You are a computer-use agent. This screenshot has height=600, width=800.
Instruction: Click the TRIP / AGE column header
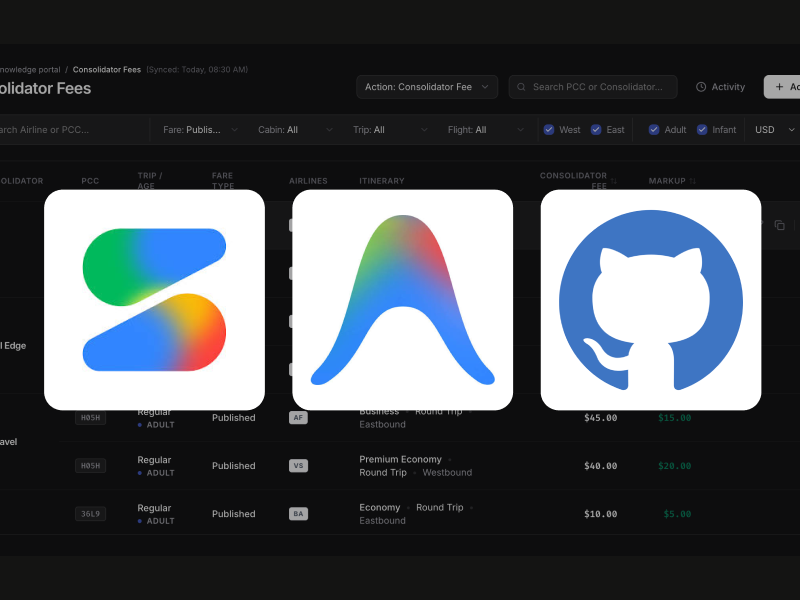pyautogui.click(x=150, y=181)
